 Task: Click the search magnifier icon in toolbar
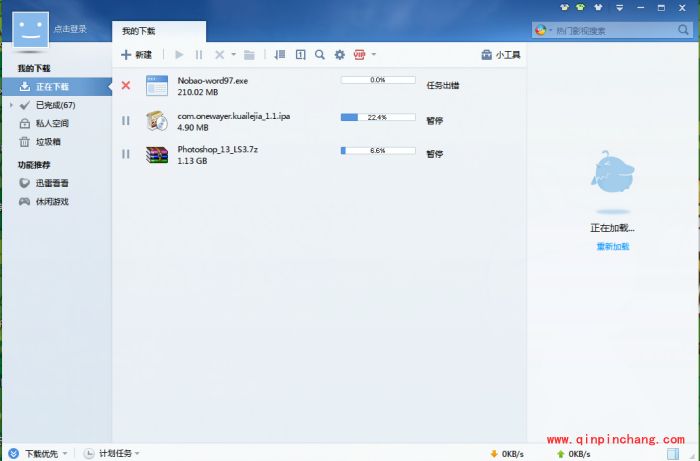point(319,55)
